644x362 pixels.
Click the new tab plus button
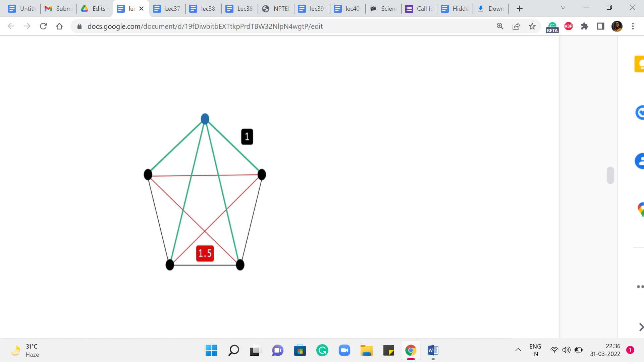pos(520,9)
